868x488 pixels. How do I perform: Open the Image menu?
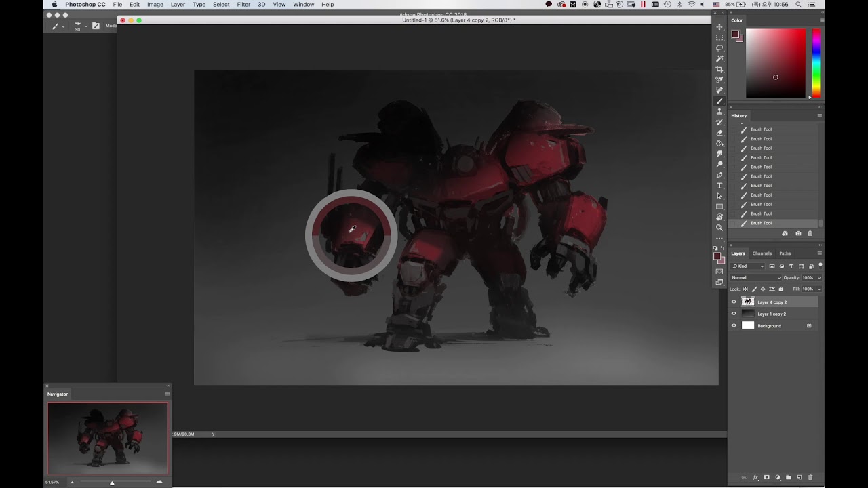click(155, 5)
